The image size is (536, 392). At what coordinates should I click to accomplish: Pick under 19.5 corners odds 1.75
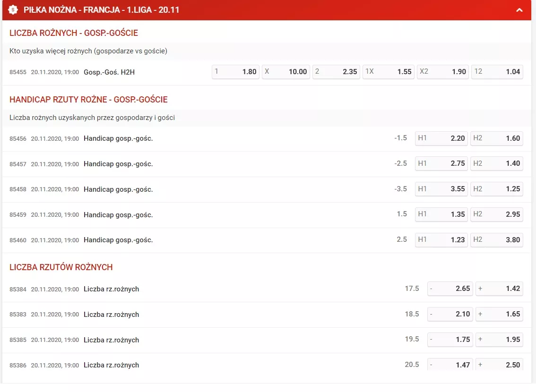[450, 340]
